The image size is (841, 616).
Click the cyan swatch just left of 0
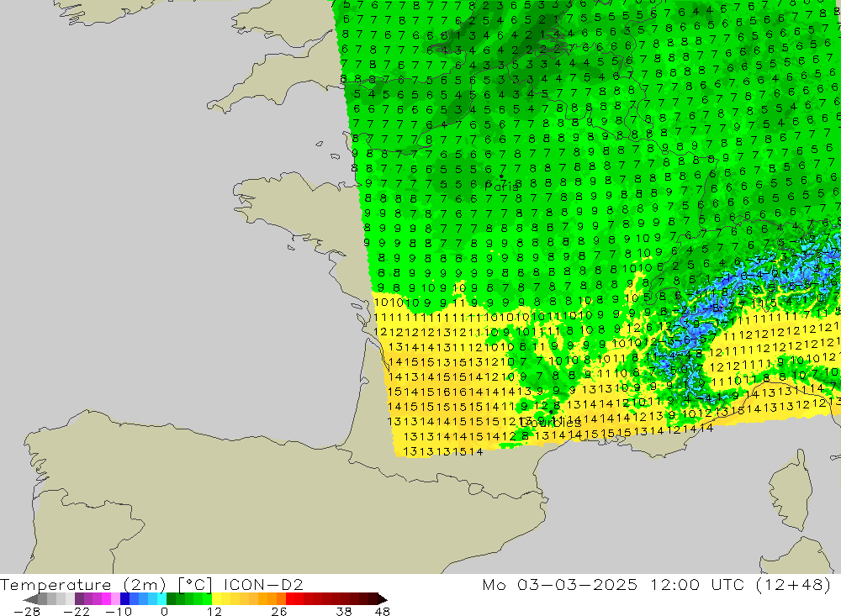click(x=161, y=599)
